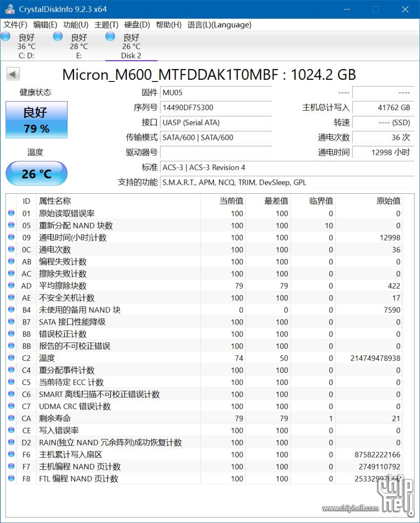
Task: Open the 主题(T) menu
Action: (106, 25)
